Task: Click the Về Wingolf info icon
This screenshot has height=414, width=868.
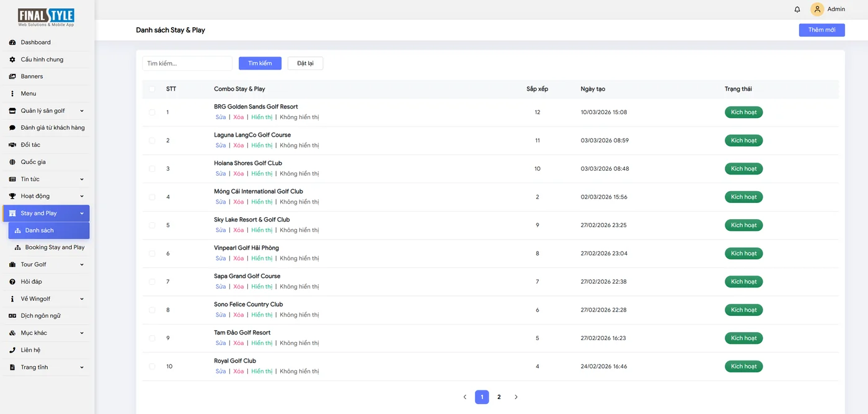Action: 12,299
